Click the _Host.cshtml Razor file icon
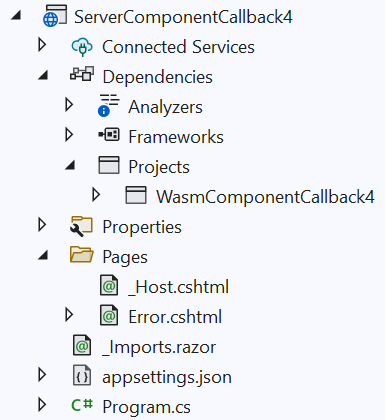This screenshot has height=420, width=385. (109, 286)
